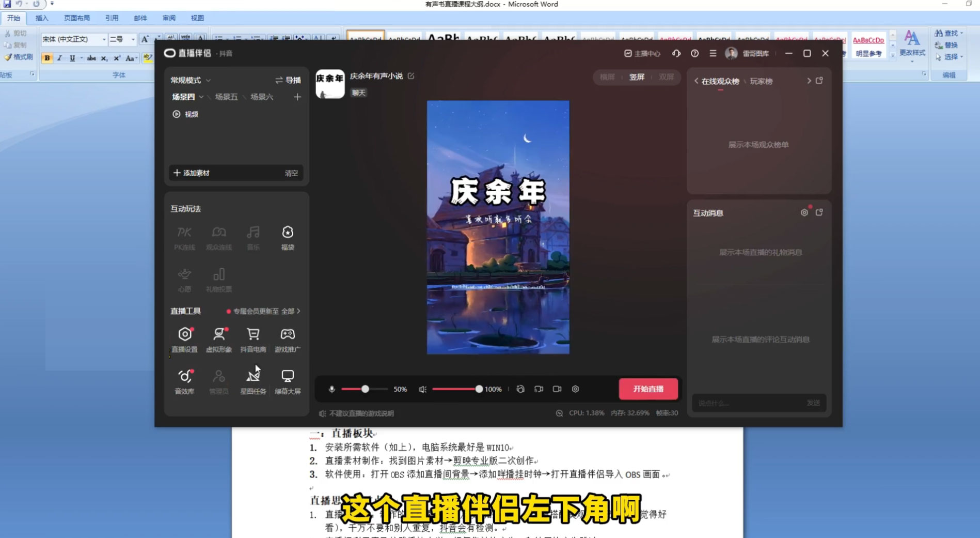Click 添加素材 to add material

191,173
